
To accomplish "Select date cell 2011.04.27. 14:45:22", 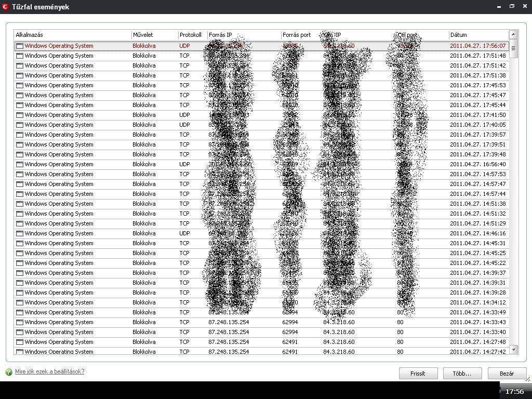I will coord(478,263).
